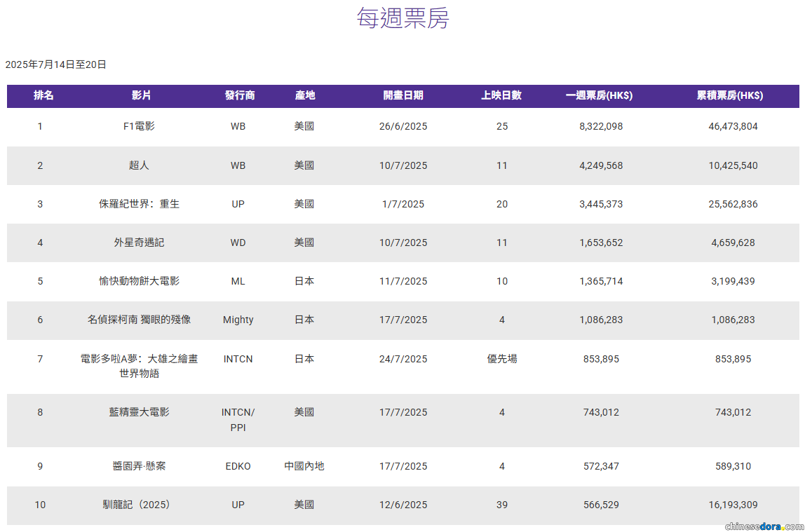Image resolution: width=805 pixels, height=532 pixels.
Task: Click the 侏羅紀世界：重生 title
Action: point(139,204)
